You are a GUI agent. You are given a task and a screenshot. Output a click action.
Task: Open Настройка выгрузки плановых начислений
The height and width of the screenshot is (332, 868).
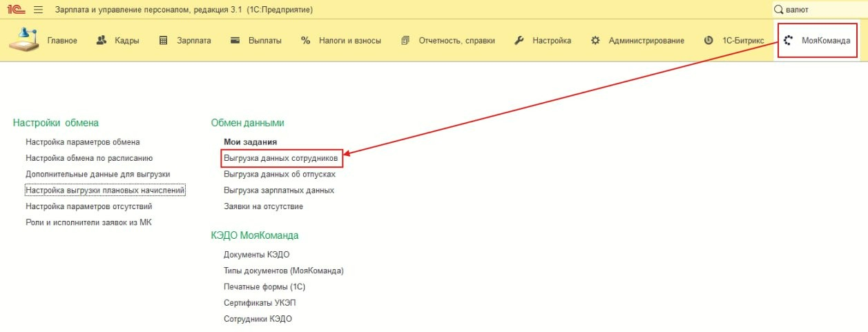(105, 190)
